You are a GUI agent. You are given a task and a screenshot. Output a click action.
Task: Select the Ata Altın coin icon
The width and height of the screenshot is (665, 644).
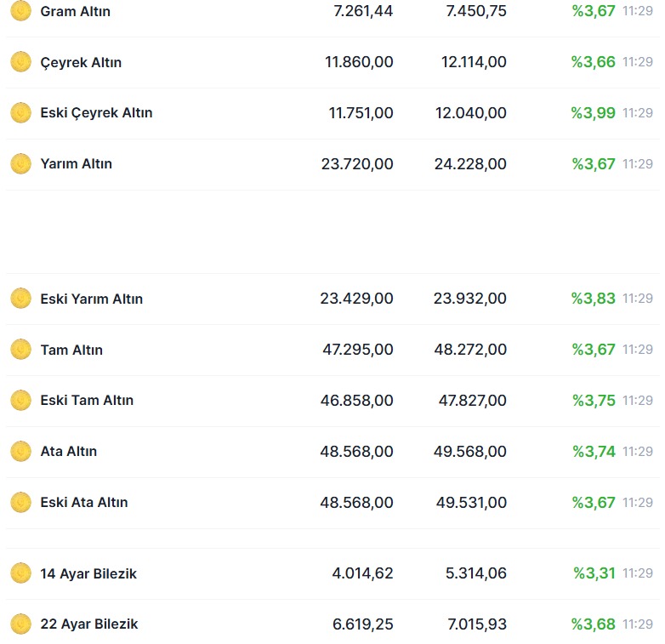(20, 452)
